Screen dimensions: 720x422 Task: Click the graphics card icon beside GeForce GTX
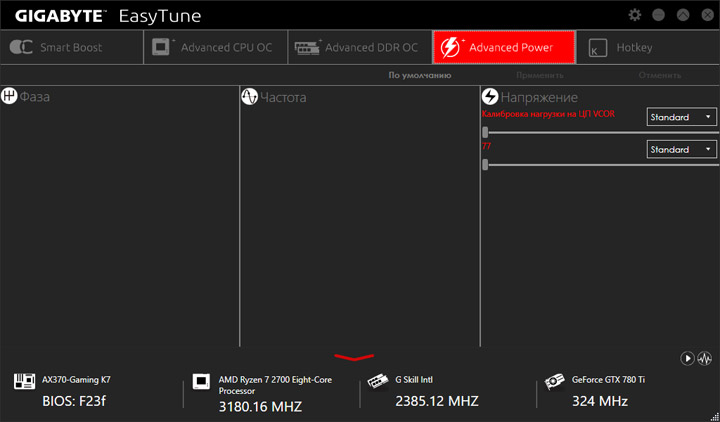[x=554, y=381]
